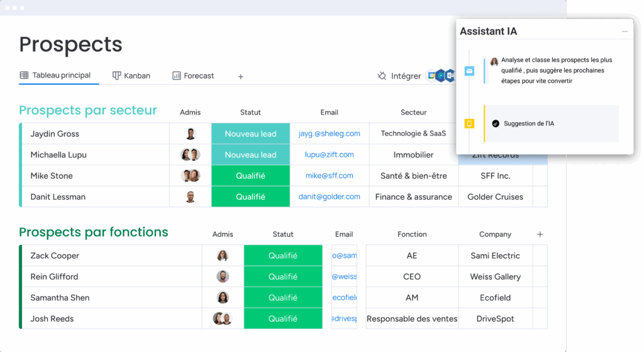644x352 pixels.
Task: Open the Mike Stone prospect row
Action: [96, 176]
